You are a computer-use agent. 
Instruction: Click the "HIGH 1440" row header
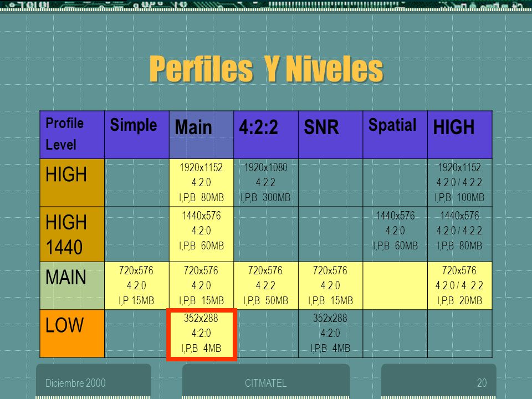[x=72, y=234]
